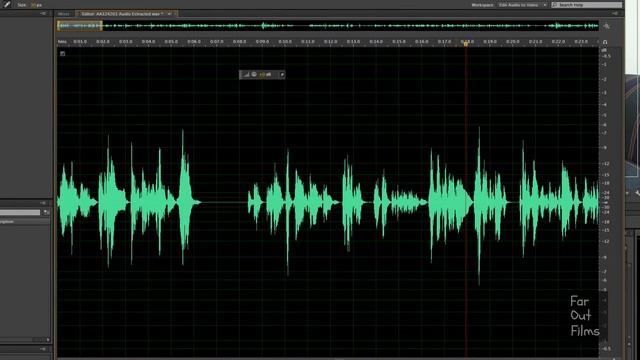Click the yellow playhead marker on timeline
The width and height of the screenshot is (640, 360).
tap(466, 43)
